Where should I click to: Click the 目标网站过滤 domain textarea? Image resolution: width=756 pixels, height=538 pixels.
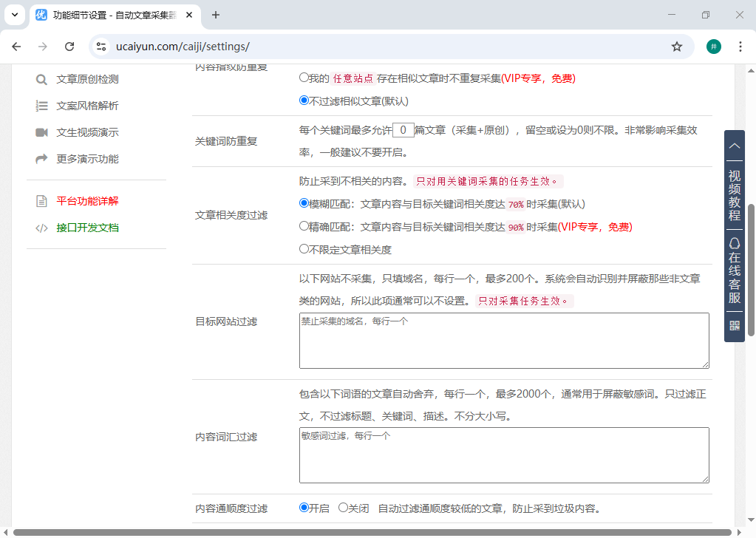pyautogui.click(x=503, y=340)
